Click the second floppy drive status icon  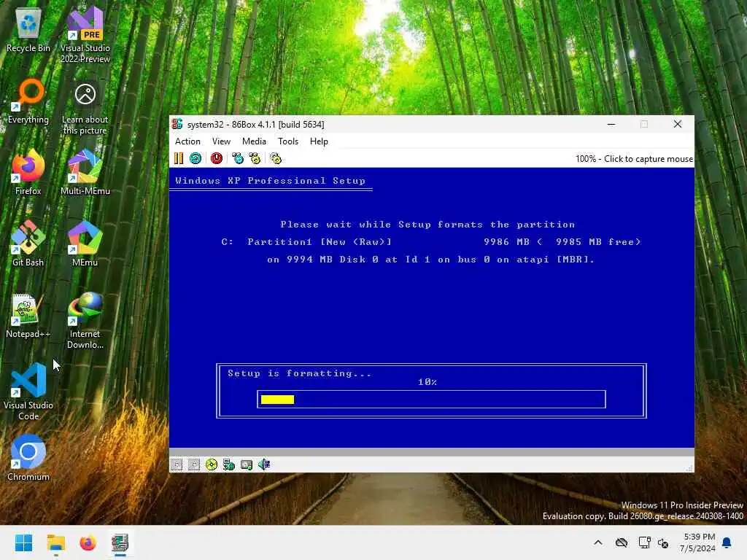click(194, 464)
